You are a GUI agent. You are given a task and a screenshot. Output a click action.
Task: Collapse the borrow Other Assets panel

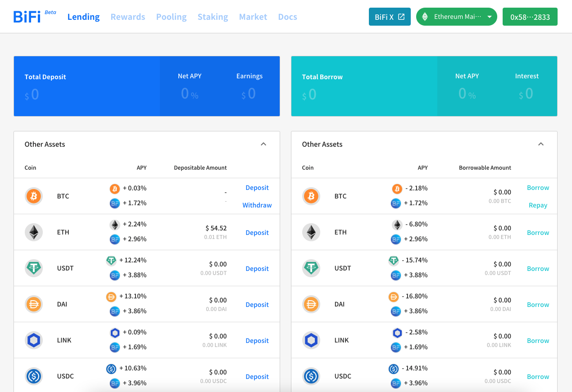[x=541, y=144]
